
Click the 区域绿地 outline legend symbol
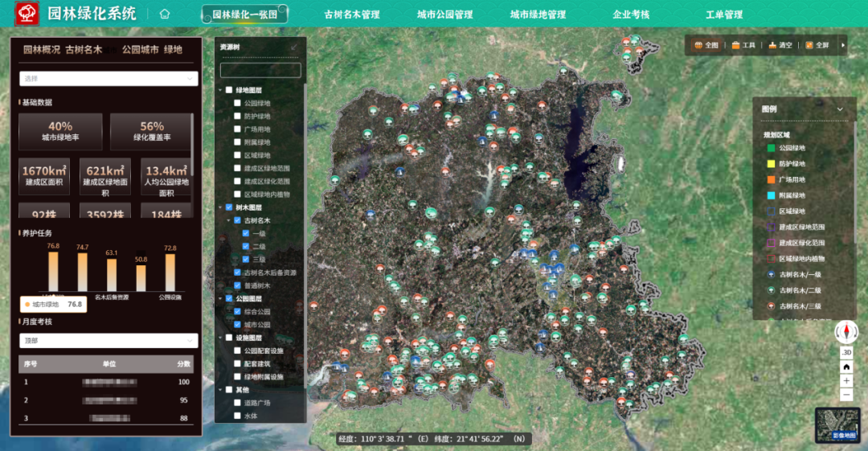click(771, 211)
